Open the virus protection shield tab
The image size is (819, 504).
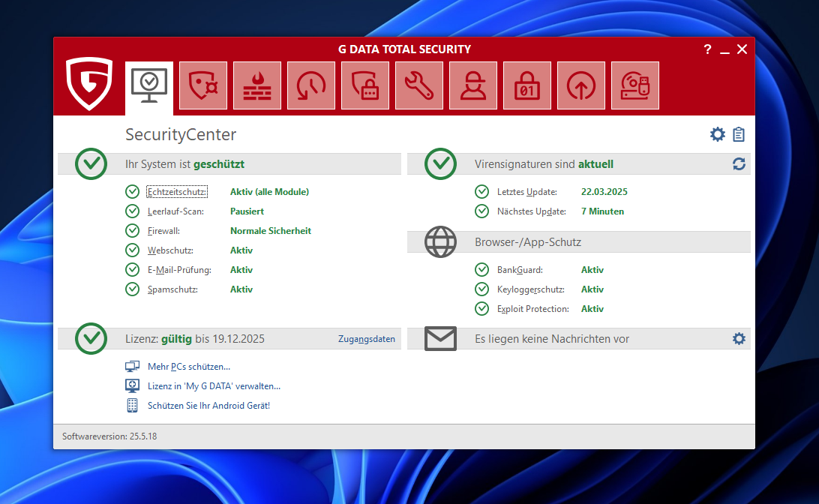coord(203,85)
